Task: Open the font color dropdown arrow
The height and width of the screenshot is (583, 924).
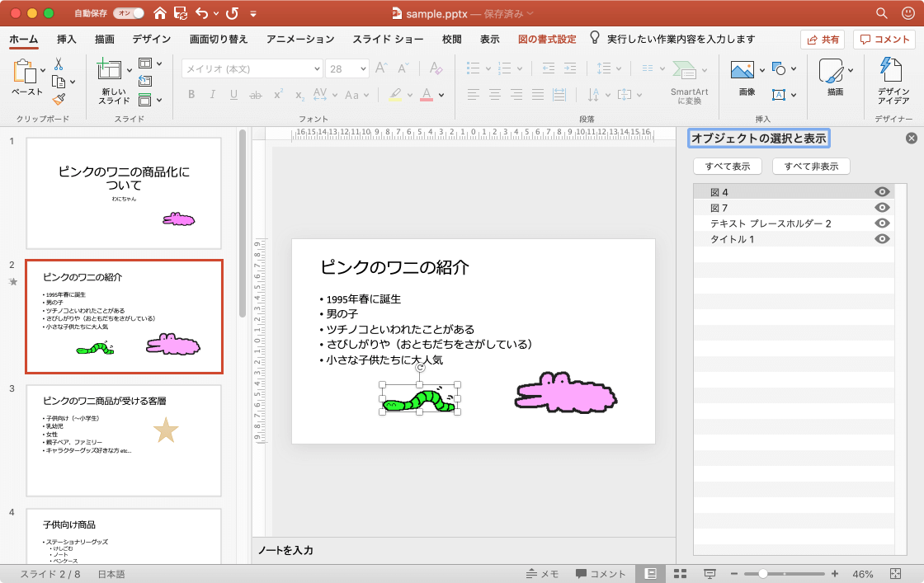Action: tap(442, 95)
